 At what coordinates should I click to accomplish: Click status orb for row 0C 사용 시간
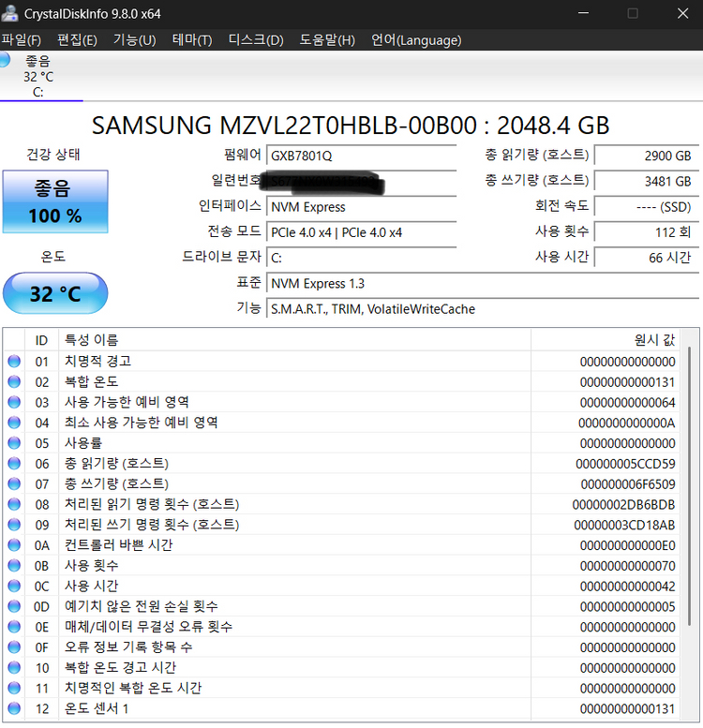(x=14, y=586)
